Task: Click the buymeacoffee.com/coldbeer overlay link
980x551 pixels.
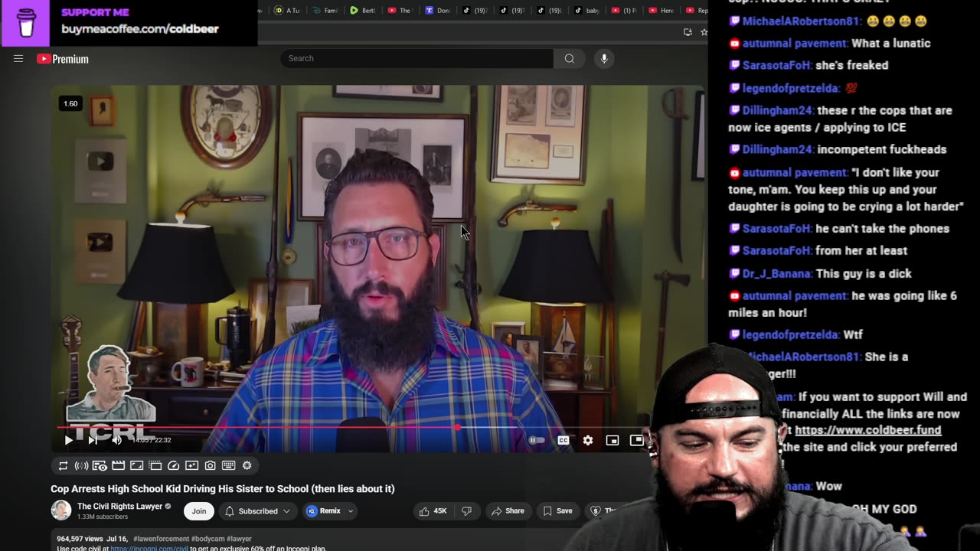Action: (140, 29)
